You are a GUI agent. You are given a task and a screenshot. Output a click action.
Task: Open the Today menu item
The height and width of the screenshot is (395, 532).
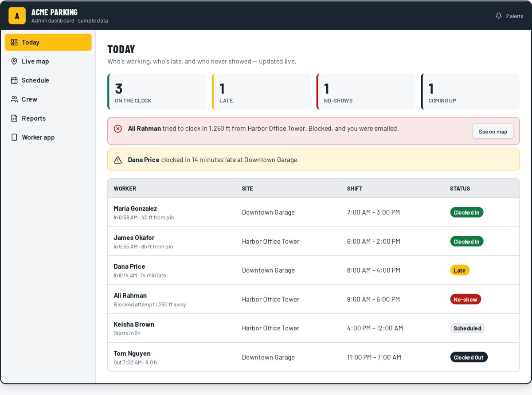(x=48, y=42)
